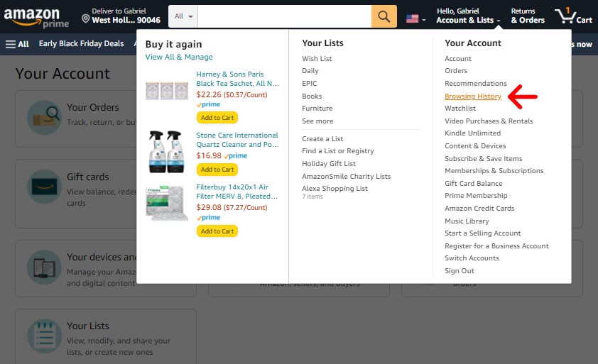Open Harney & Sons Paris product link
The height and width of the screenshot is (364, 598).
(238, 79)
